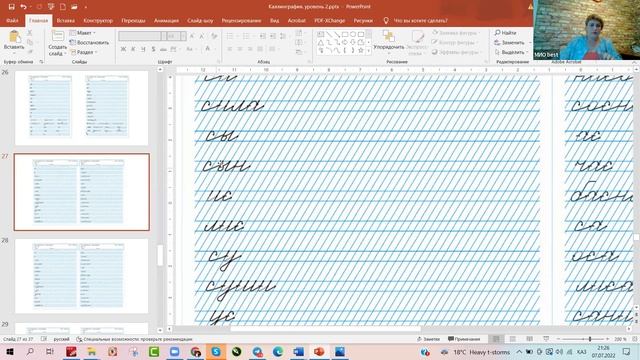Toggle center text alignment
640x360 pixels.
[x=240, y=49]
